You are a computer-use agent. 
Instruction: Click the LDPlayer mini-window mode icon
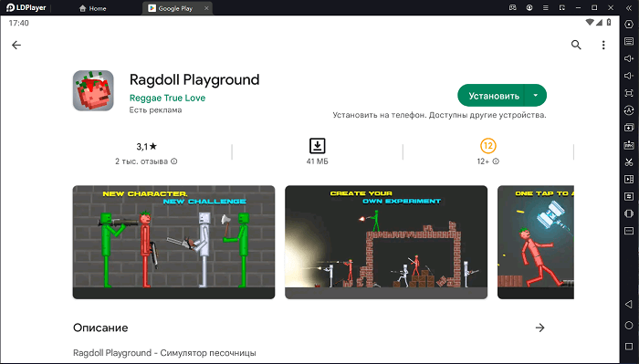(x=562, y=7)
